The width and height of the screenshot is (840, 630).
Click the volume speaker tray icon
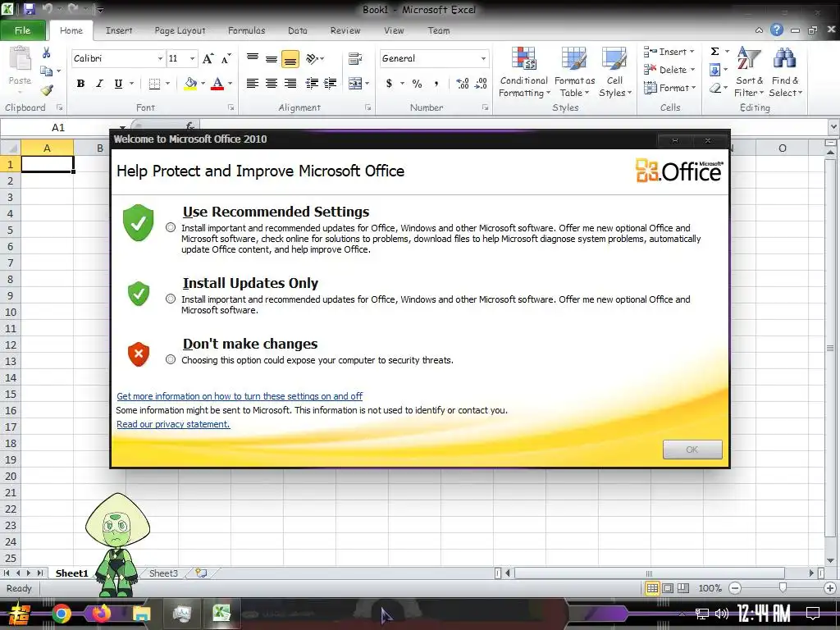pyautogui.click(x=722, y=613)
